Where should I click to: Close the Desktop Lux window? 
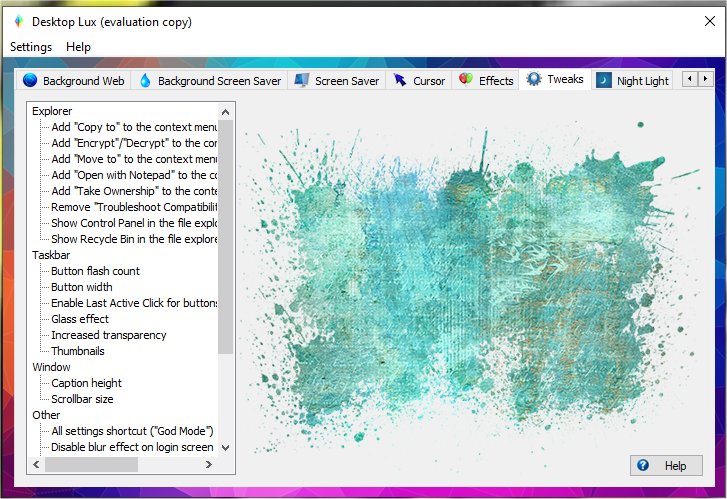coord(709,21)
